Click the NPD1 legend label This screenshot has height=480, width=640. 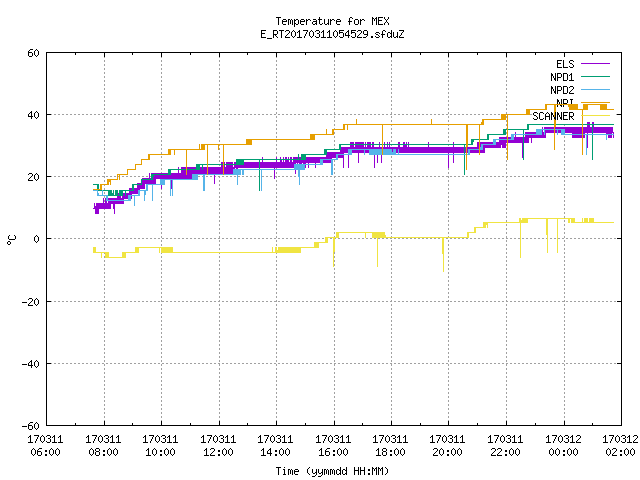click(x=562, y=77)
